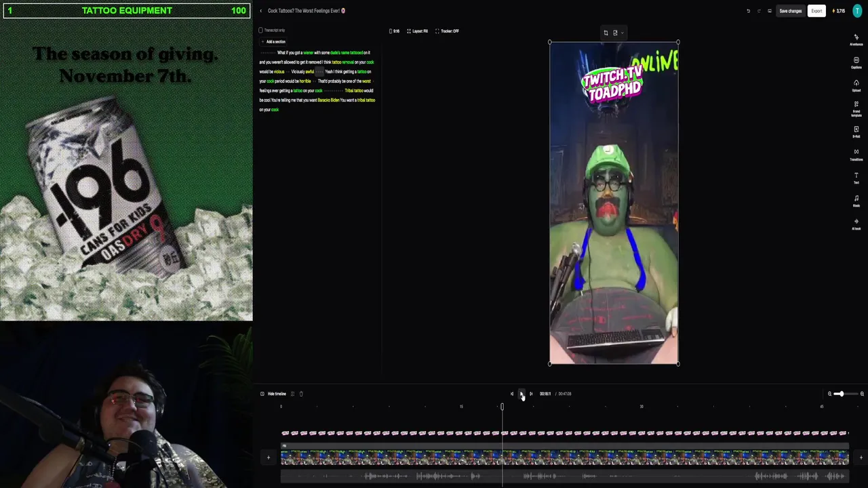
Task: Click the word 'horrible' in transcript
Action: point(305,81)
